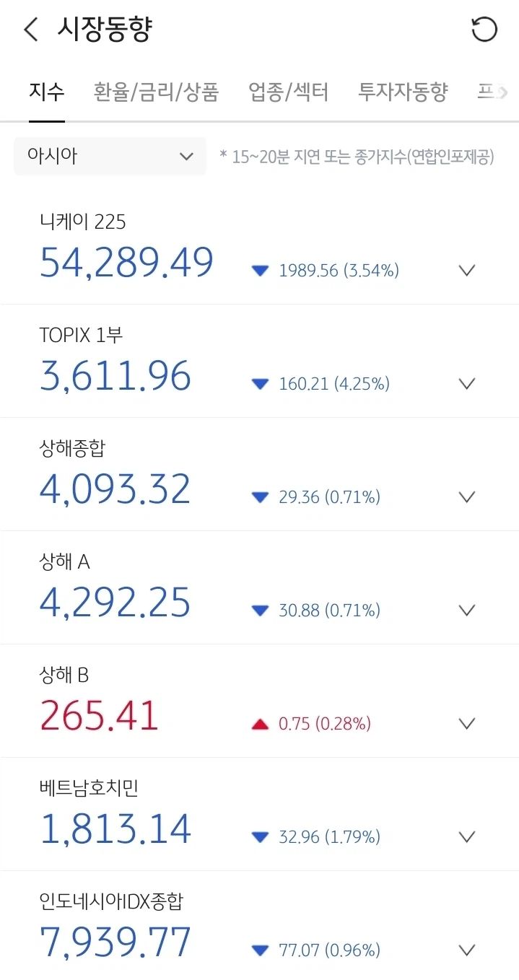The image size is (519, 980).
Task: Select the 업종/섹터 tab
Action: [289, 92]
